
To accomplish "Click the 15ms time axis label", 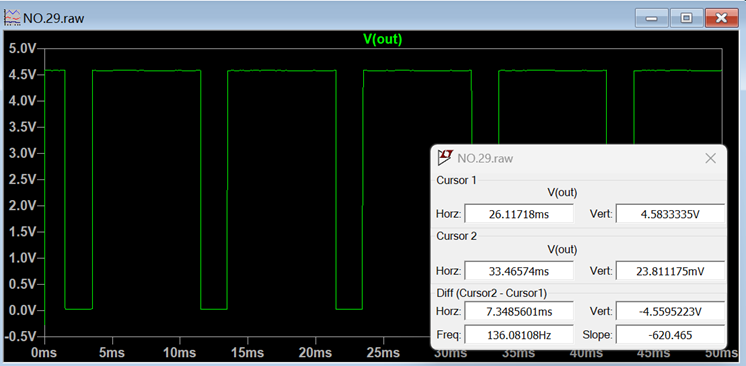I will point(247,353).
